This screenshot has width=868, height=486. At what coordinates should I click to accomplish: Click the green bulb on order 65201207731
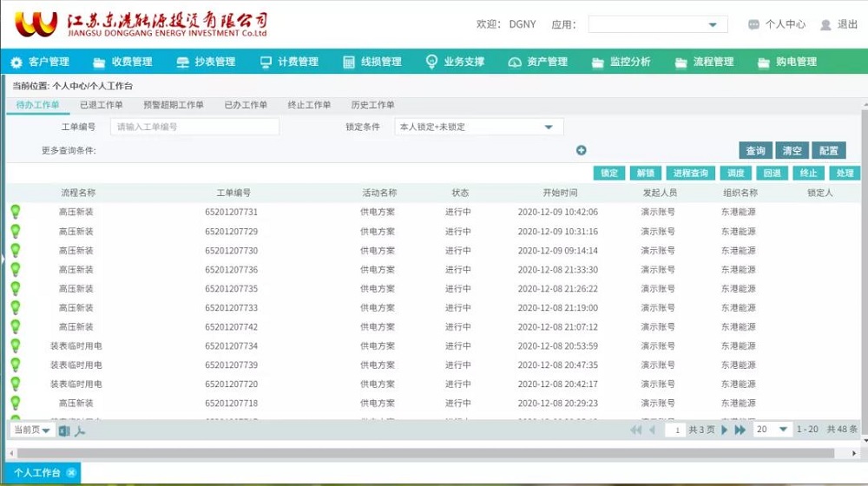tap(15, 211)
